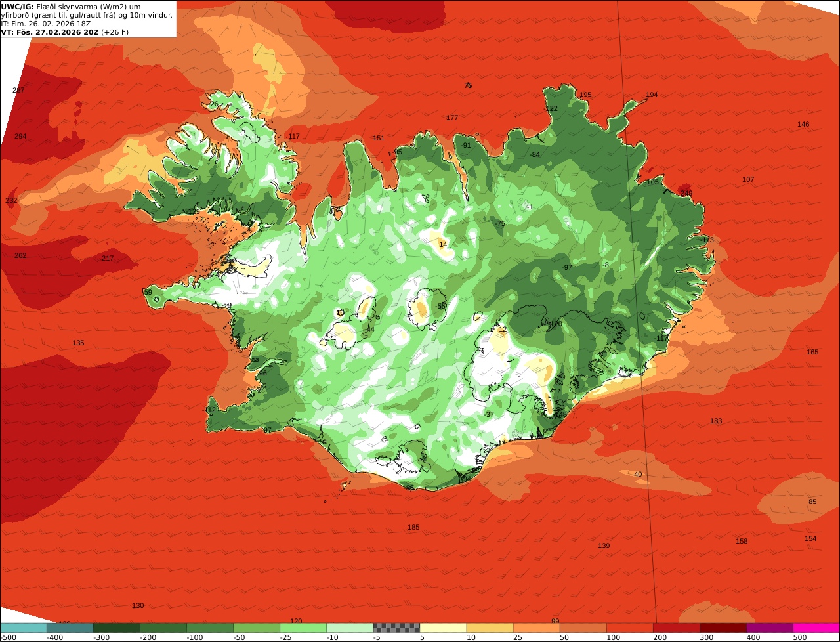Select the value 183 east of Iceland
Viewport: 840px width, 642px height.
[x=716, y=421]
